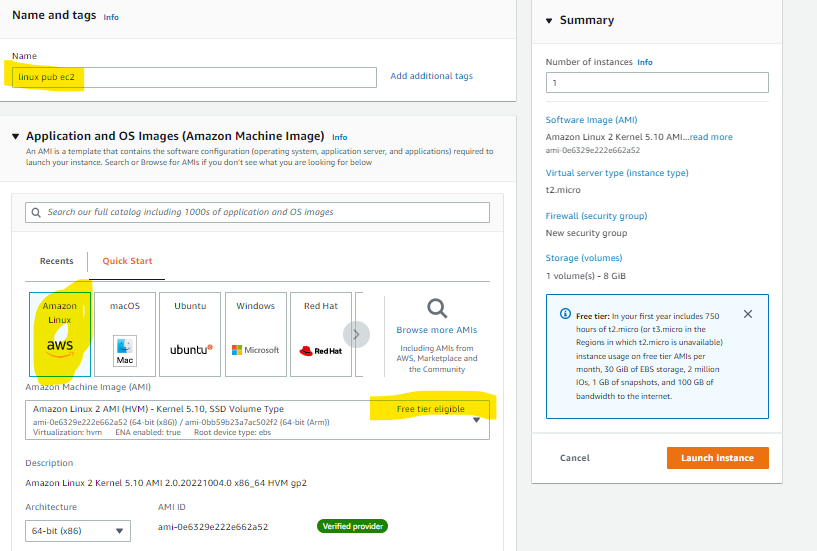Screen dimensions: 817x551
Task: Click the Cancel button
Action: [x=575, y=458]
